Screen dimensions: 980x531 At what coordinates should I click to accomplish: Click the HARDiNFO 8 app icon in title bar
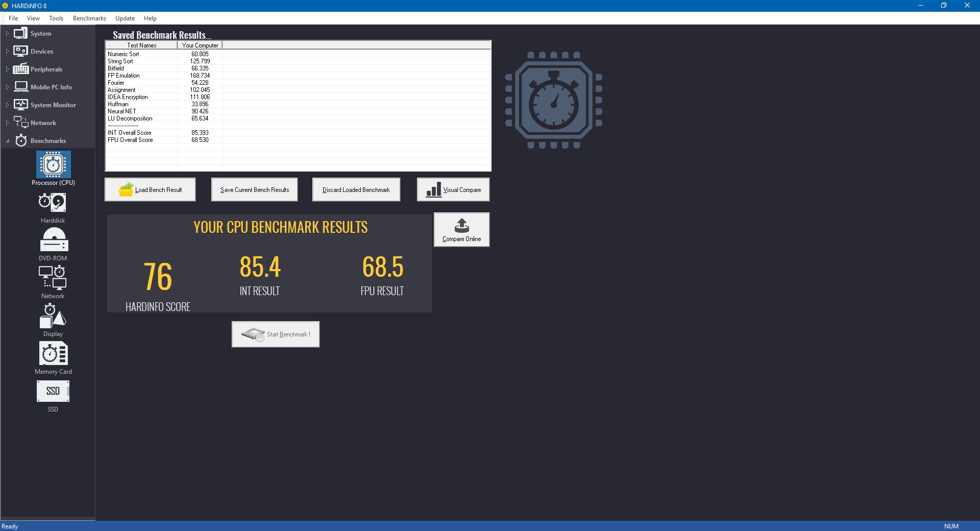pyautogui.click(x=5, y=6)
